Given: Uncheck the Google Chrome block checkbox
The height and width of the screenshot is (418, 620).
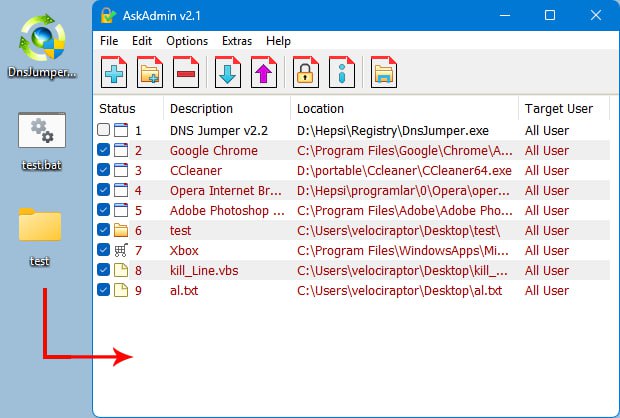Looking at the screenshot, I should tap(104, 150).
